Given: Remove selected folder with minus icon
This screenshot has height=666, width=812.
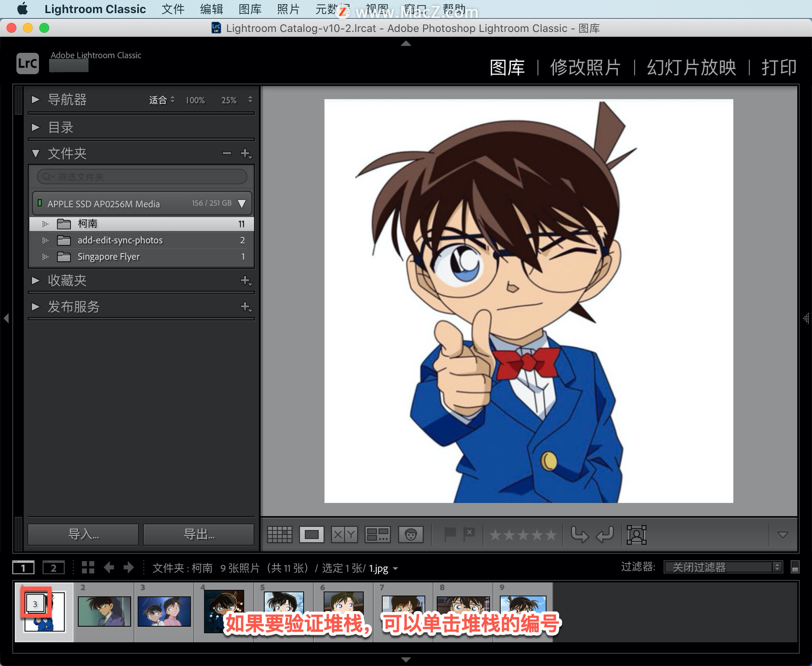Looking at the screenshot, I should click(227, 153).
